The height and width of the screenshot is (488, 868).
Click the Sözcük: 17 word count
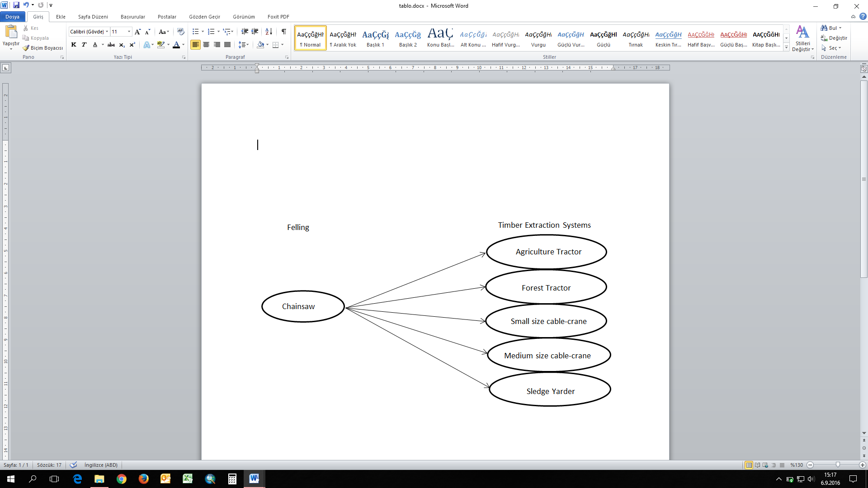pos(49,465)
